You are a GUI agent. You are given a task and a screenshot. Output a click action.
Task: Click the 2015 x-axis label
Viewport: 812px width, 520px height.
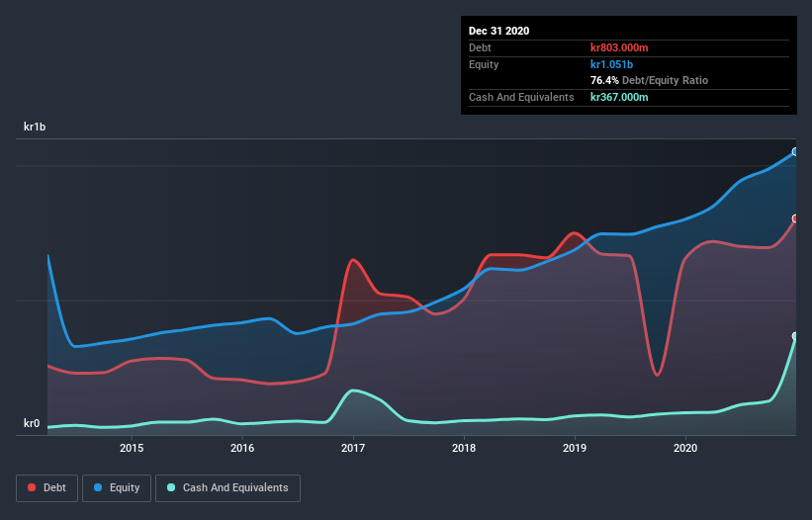point(132,448)
